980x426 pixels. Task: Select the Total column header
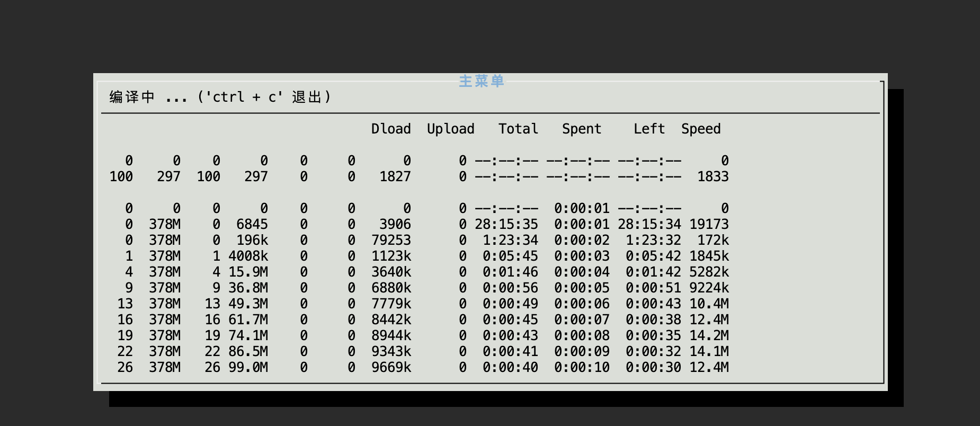coord(518,129)
